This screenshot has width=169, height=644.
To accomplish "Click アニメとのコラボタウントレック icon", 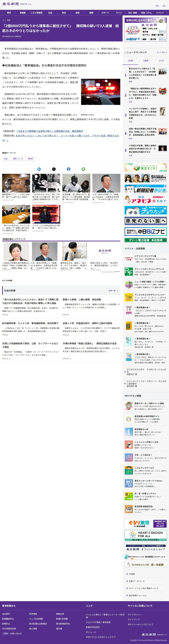I will tap(129, 297).
